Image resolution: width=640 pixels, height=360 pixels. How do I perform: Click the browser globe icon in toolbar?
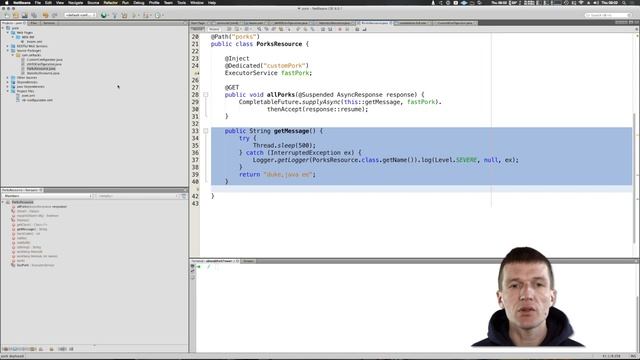point(104,15)
